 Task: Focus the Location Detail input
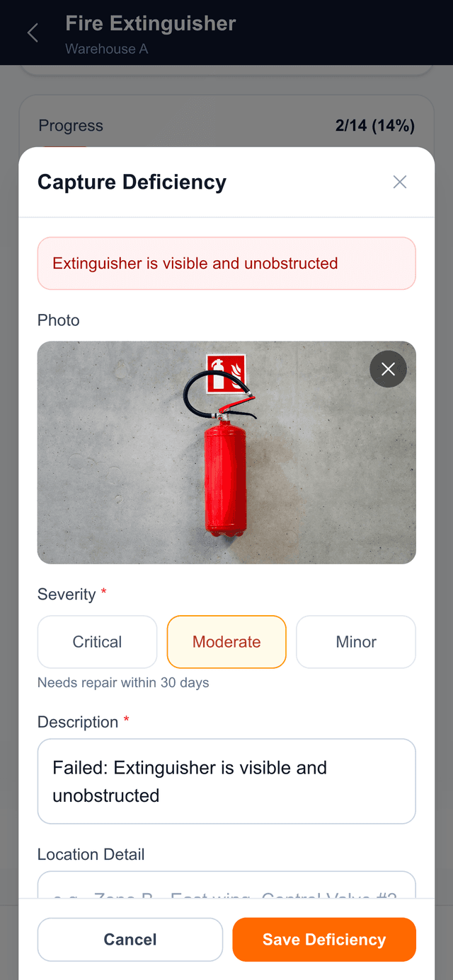point(226,887)
